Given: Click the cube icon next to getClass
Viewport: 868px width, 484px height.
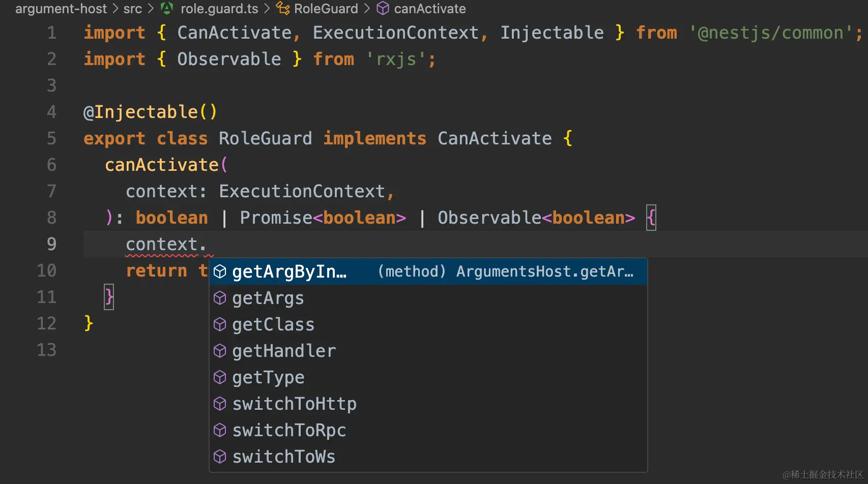Looking at the screenshot, I should click(220, 325).
